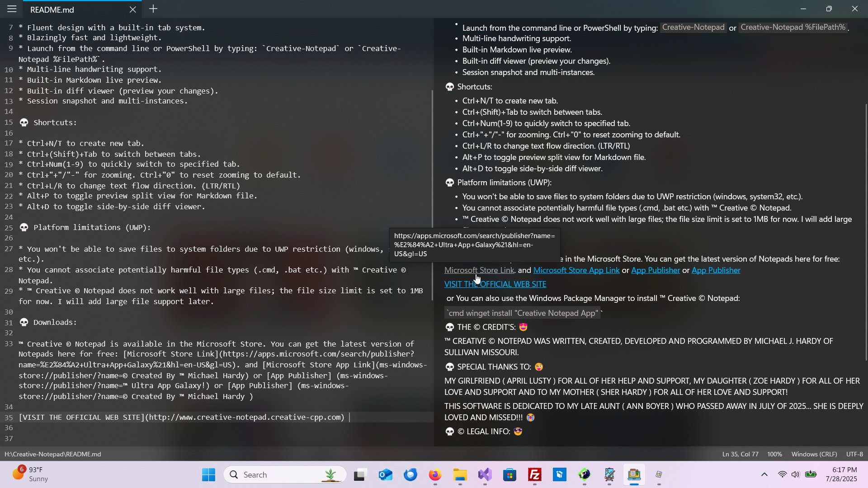Screen dimensions: 868x488
Task: Switch to FileZilla on the taskbar
Action: pos(535,475)
